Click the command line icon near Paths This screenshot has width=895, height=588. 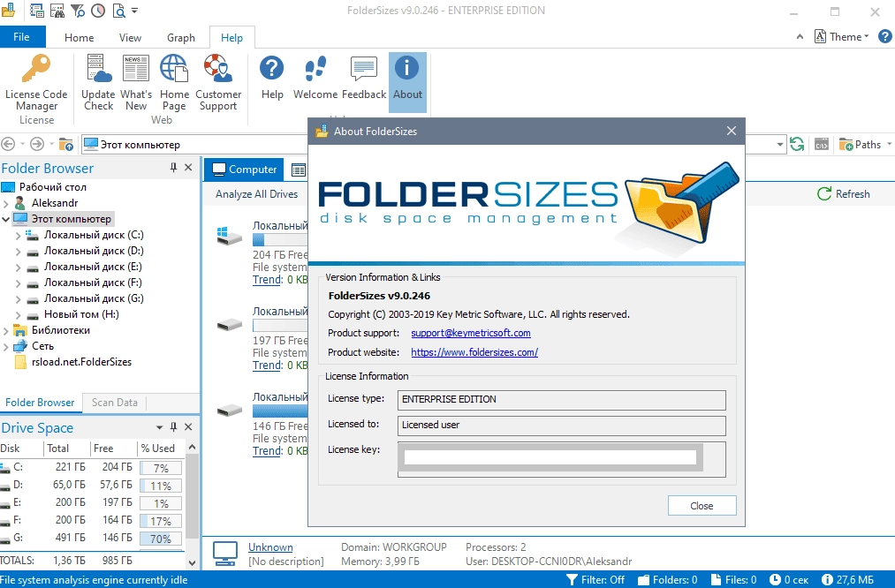(822, 144)
